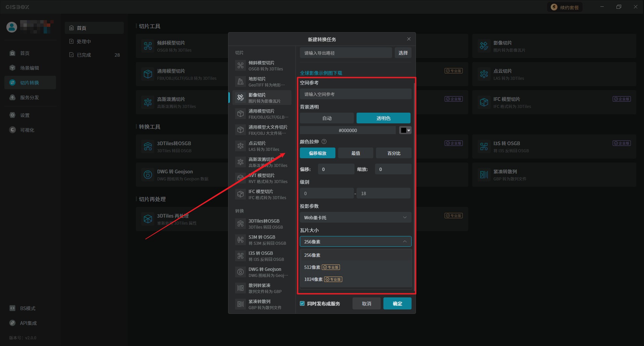The image size is (644, 346).
Task: Open the 全球影像示例图下载 link
Action: pos(321,73)
